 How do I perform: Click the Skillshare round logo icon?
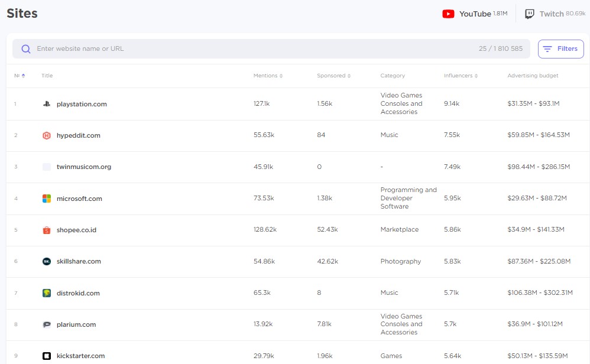point(47,261)
